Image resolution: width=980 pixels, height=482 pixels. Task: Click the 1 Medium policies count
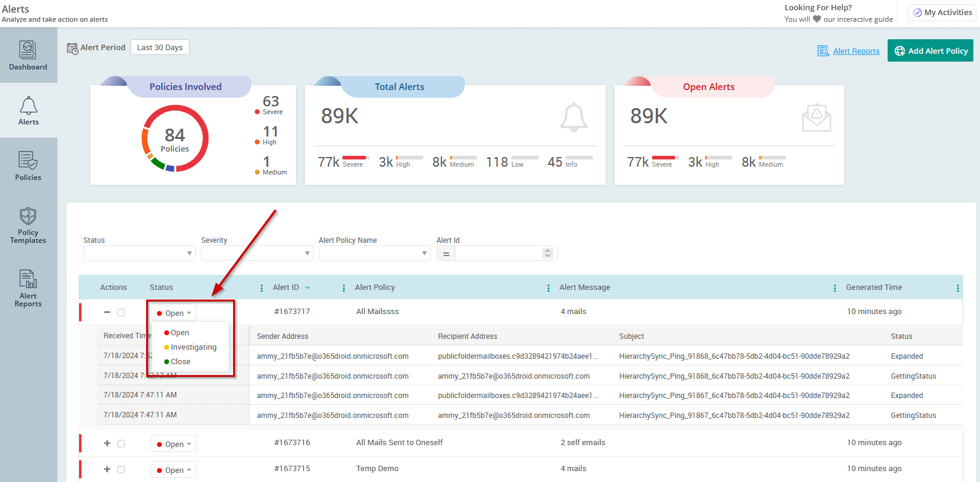coord(266,162)
